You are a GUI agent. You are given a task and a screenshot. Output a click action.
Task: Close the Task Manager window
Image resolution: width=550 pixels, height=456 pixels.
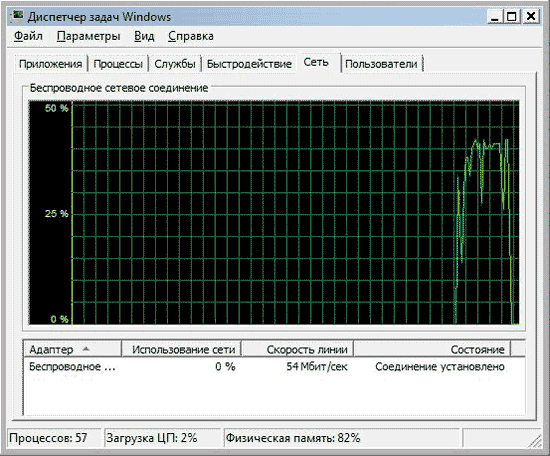(x=531, y=16)
